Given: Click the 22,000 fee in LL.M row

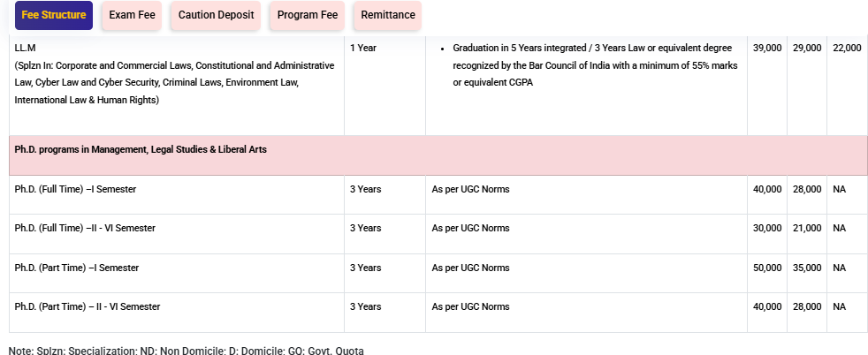Looking at the screenshot, I should coord(847,48).
